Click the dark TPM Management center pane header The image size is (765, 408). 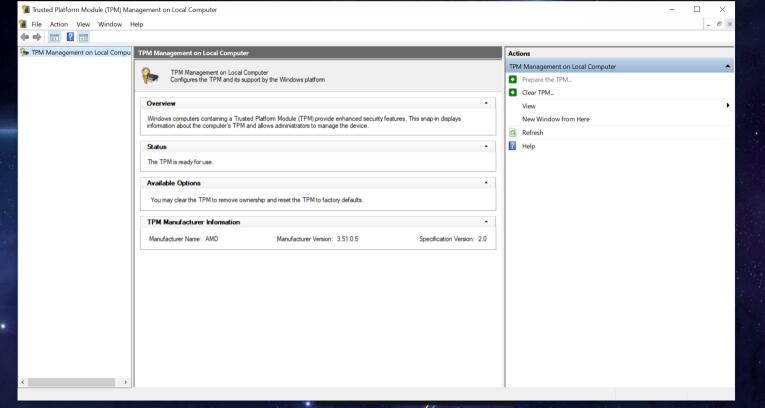click(318, 53)
